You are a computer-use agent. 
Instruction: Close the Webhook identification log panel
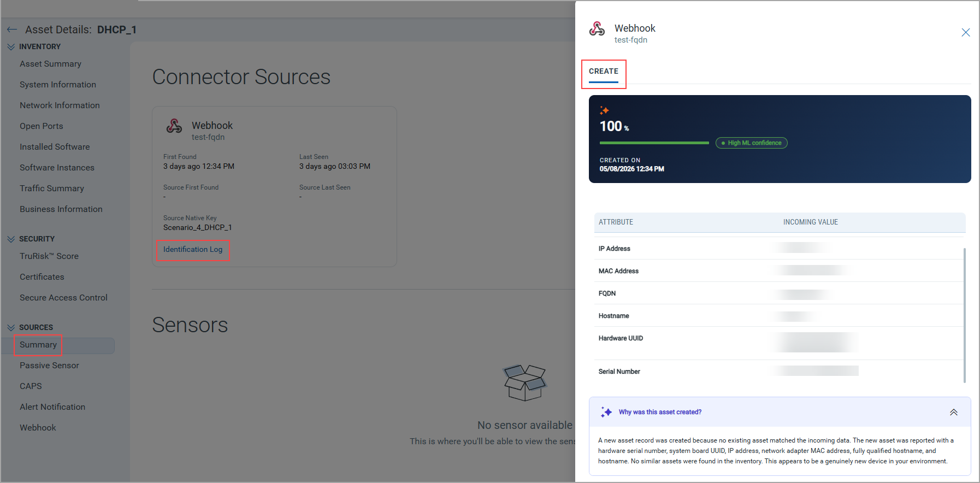click(965, 32)
